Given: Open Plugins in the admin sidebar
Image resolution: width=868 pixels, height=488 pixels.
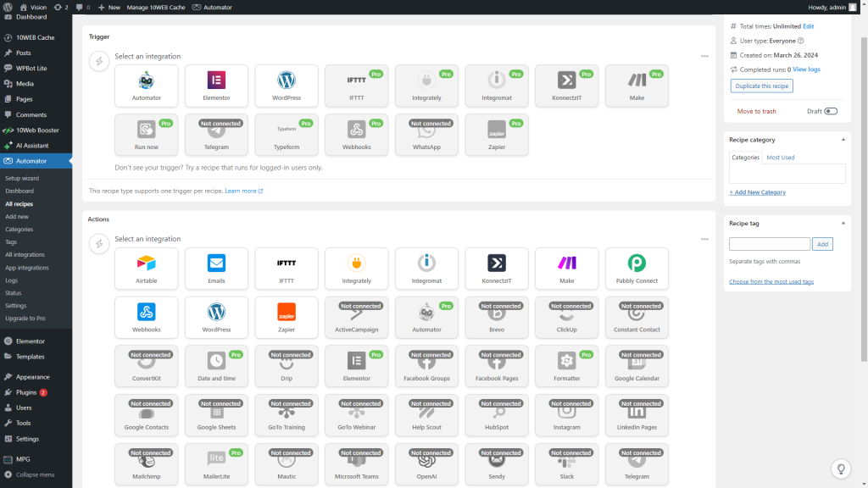Looking at the screenshot, I should click(26, 392).
